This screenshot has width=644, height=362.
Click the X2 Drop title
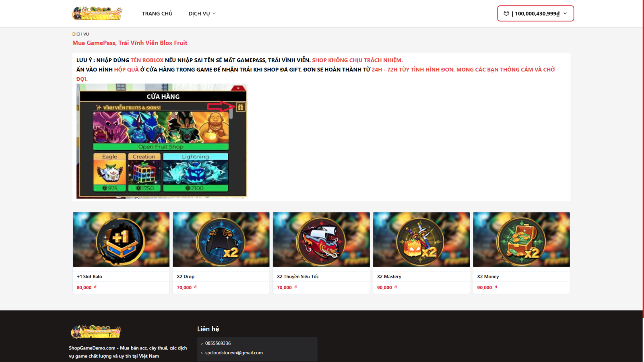[x=186, y=277]
